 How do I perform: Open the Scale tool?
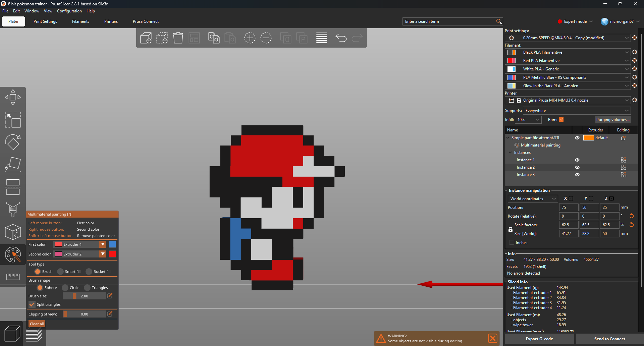[x=13, y=120]
